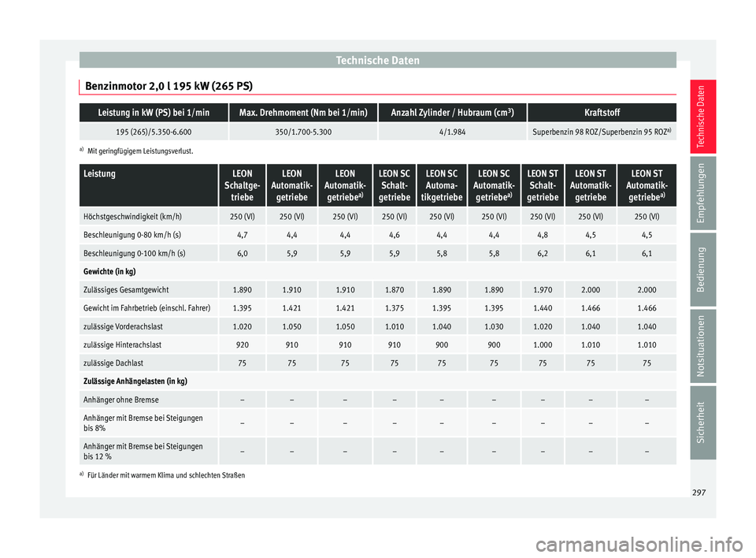The image size is (756, 558).
Task: Click the LEON SC Automatikgetriebe header without footnote
Action: tap(442, 185)
